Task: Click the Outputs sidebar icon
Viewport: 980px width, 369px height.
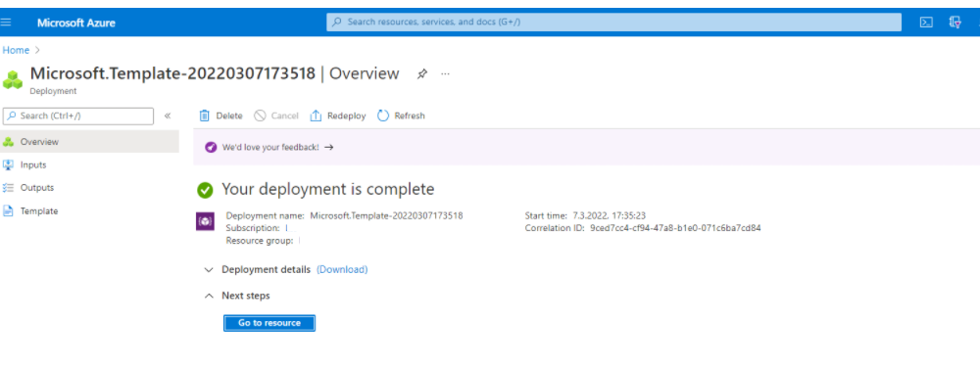Action: click(8, 187)
